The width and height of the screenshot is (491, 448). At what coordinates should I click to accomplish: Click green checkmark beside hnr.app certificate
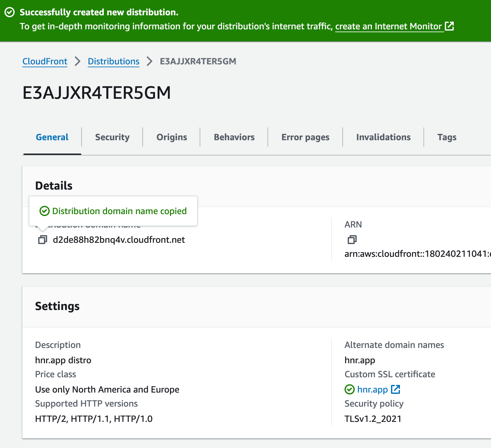(350, 389)
